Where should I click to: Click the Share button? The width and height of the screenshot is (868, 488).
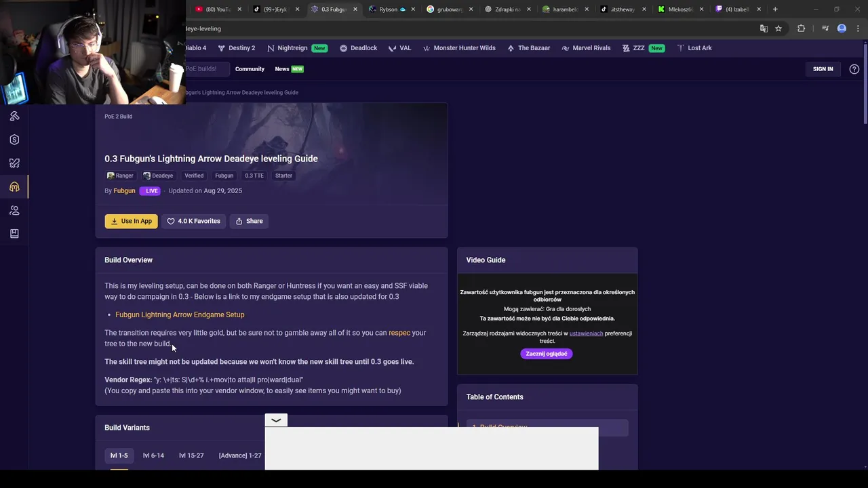[249, 221]
